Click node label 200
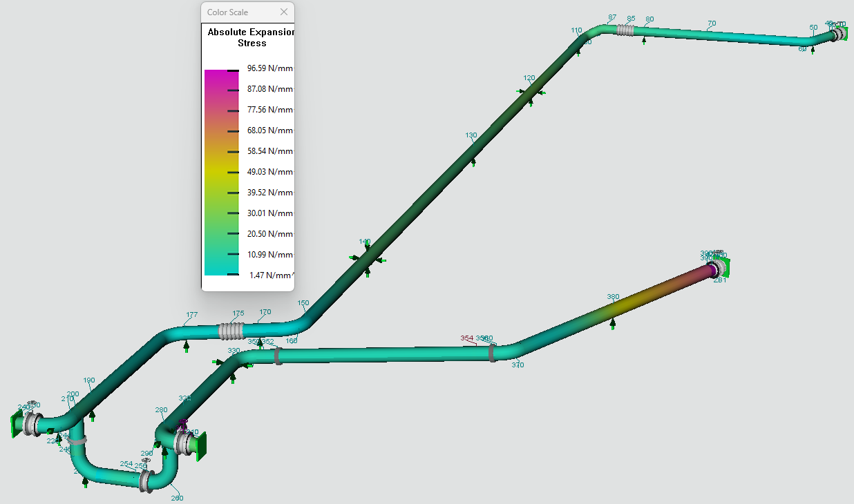The width and height of the screenshot is (854, 504). coord(73,394)
